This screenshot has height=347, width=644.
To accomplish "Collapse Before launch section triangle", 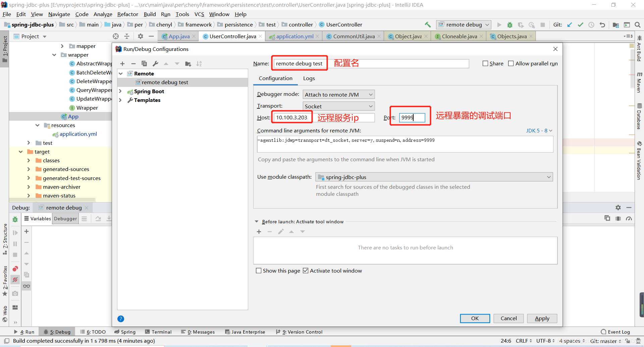I will (x=257, y=222).
